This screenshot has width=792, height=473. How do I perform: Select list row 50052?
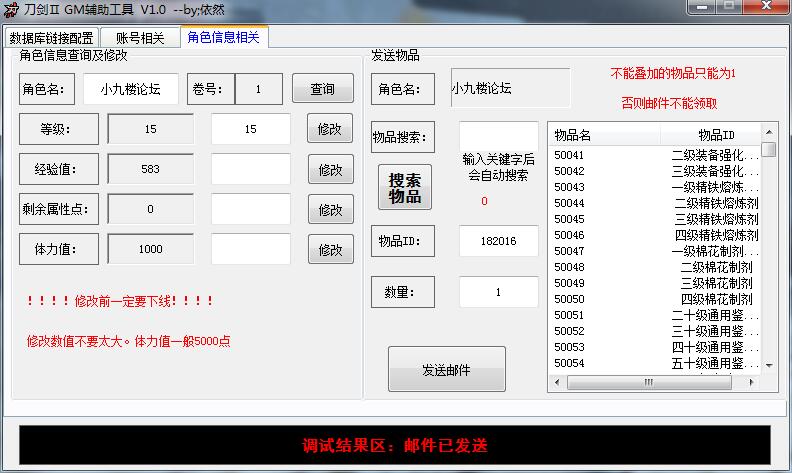655,332
